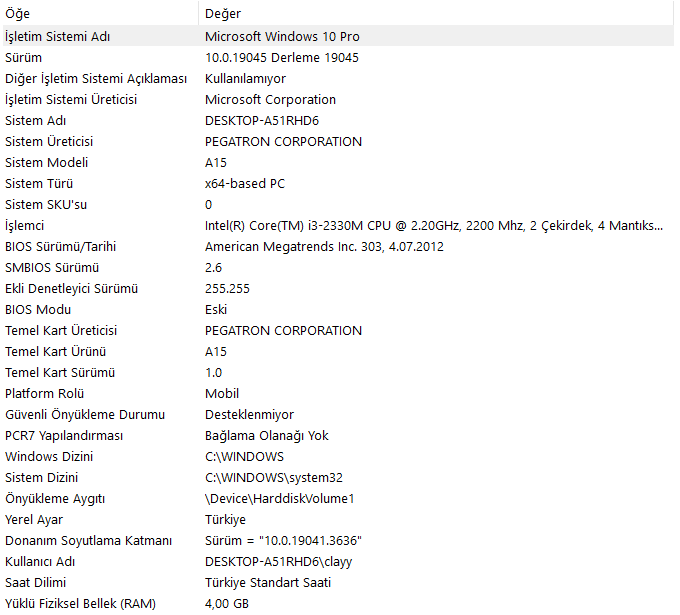Click the DESKTOP-A51RHD6\clayy username value
680x615 pixels.
278,562
